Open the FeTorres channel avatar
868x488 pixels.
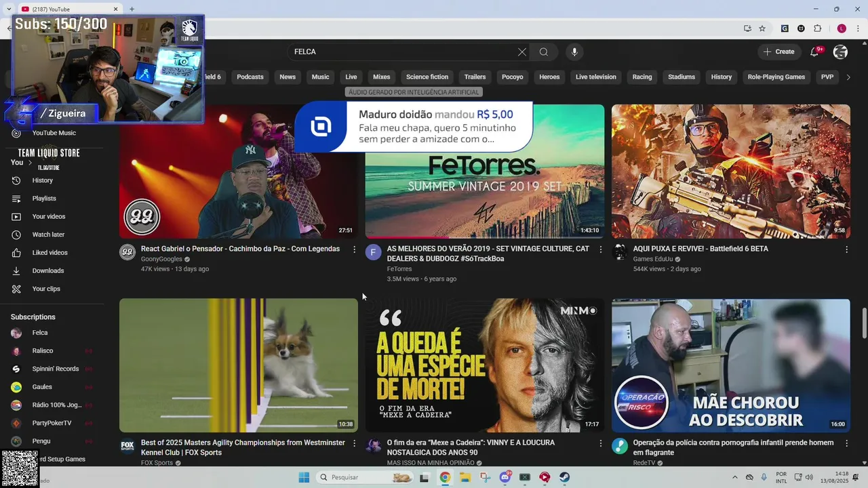point(374,253)
